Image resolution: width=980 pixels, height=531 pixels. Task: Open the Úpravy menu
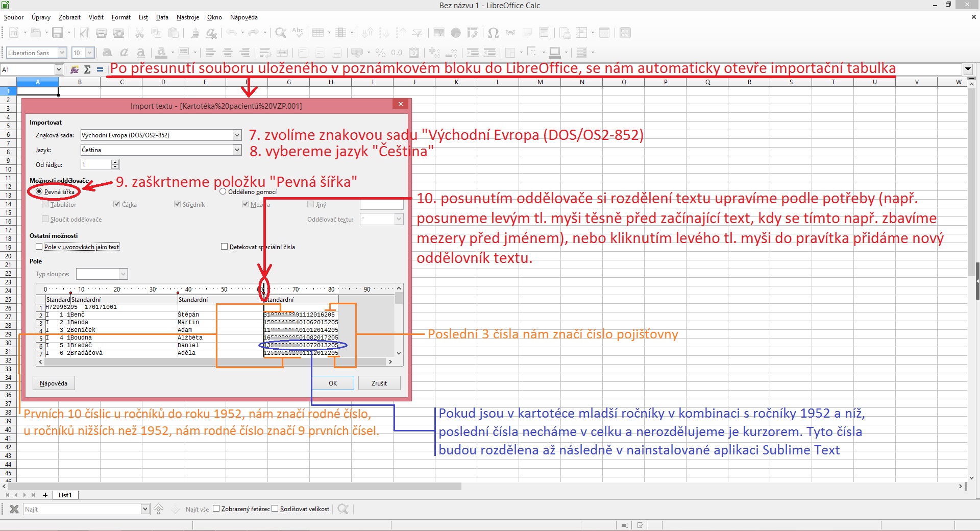point(41,17)
